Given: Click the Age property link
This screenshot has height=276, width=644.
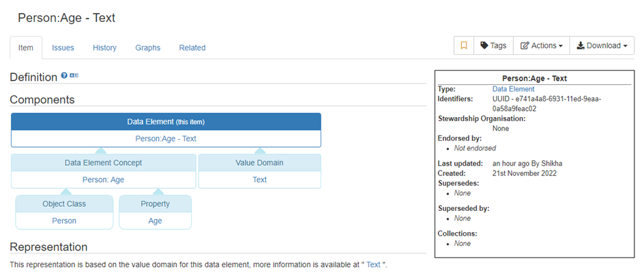Looking at the screenshot, I should tap(156, 221).
